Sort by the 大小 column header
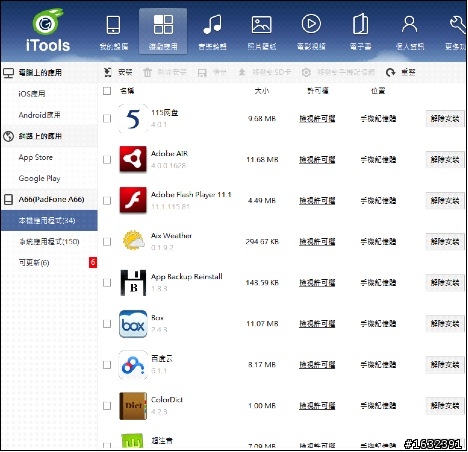The image size is (468, 452). click(x=262, y=91)
